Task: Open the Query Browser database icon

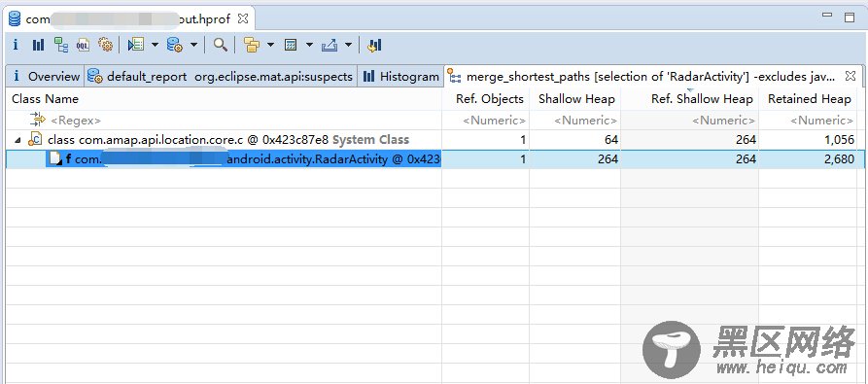Action: pyautogui.click(x=175, y=45)
